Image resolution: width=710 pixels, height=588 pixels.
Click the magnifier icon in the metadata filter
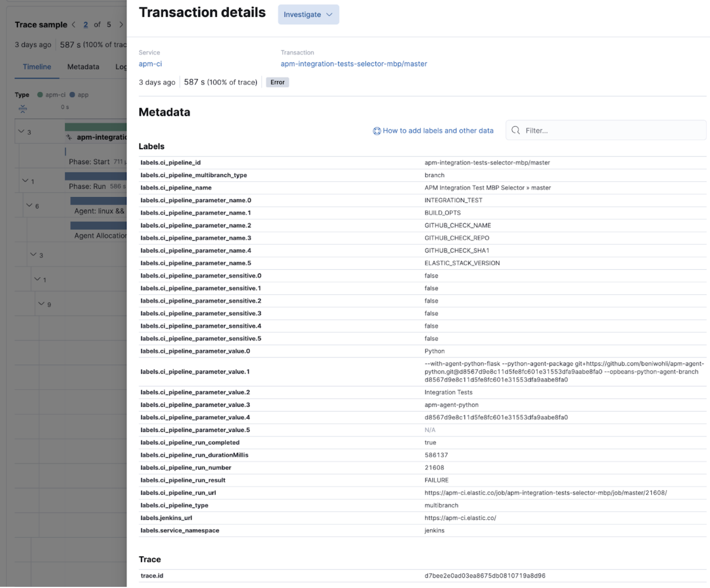click(x=516, y=130)
